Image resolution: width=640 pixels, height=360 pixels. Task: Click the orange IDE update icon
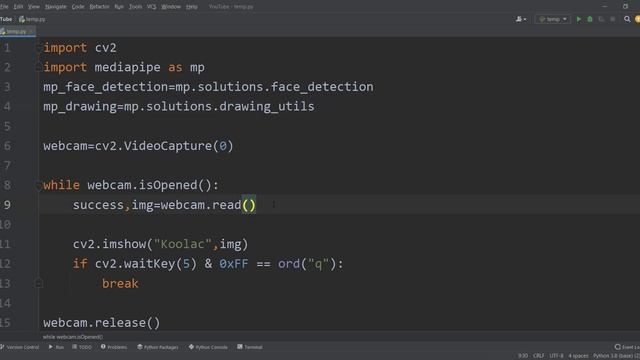click(637, 19)
